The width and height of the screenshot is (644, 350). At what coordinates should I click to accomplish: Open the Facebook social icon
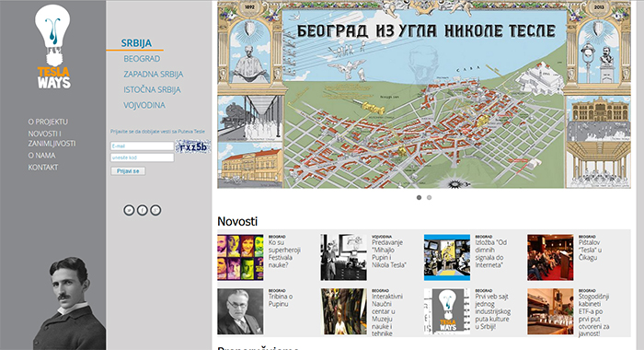click(x=142, y=210)
